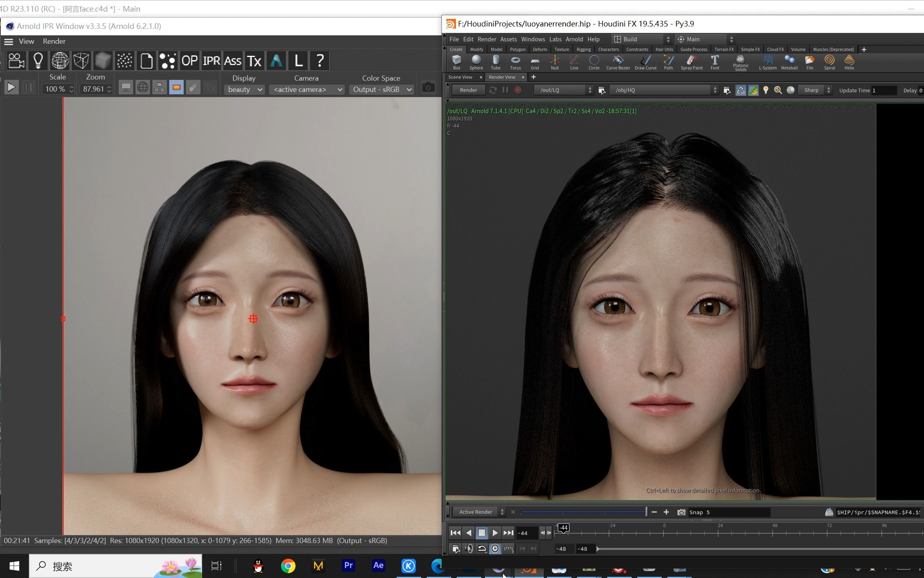Expand the /out/LQ render node dropdown
924x578 pixels.
click(590, 90)
